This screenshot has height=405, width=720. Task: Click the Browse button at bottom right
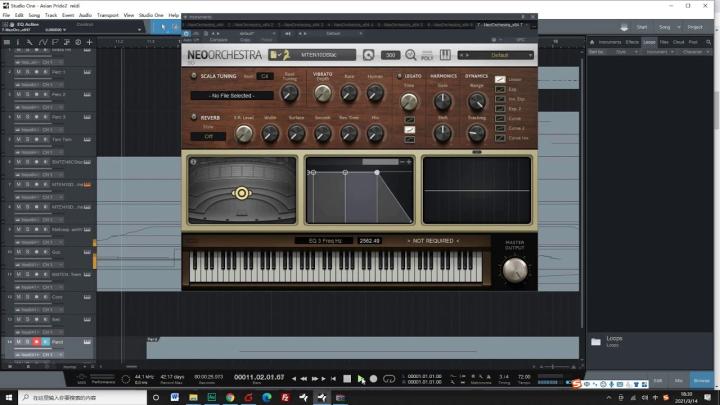(701, 380)
